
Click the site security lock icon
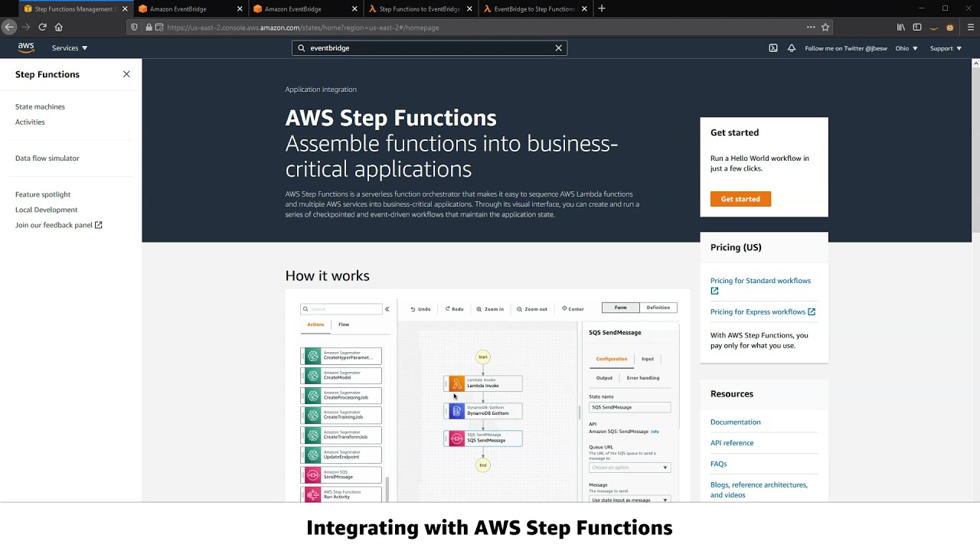(x=149, y=28)
